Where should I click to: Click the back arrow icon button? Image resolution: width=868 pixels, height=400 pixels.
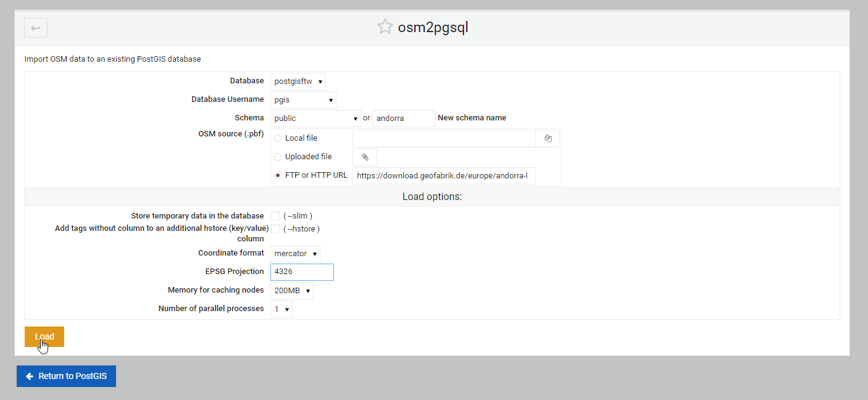click(x=36, y=28)
